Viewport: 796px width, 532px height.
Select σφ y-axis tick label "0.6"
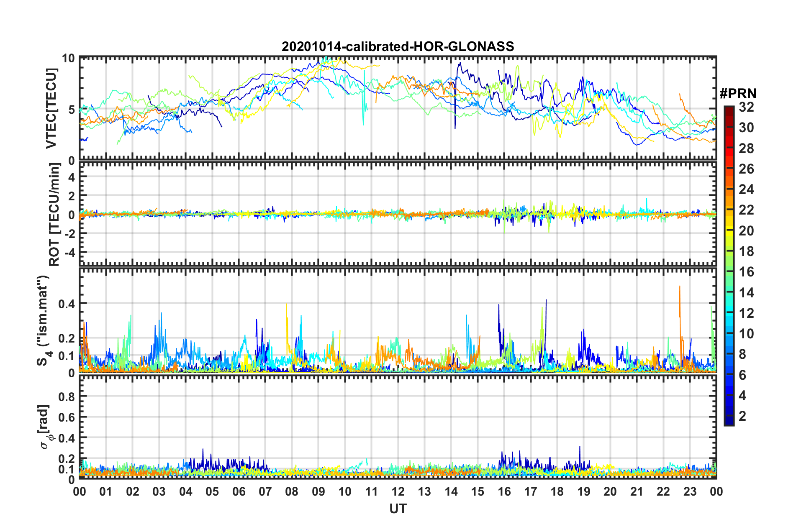67,417
